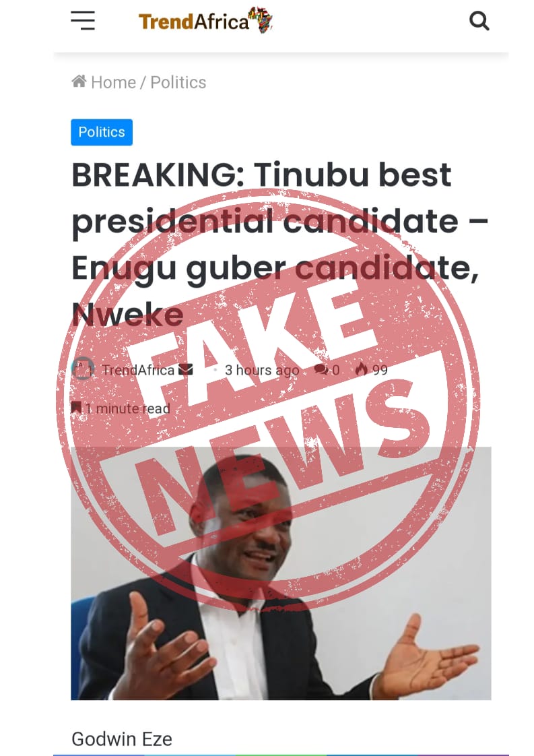Open the TrendAfrica logo text homepage link
This screenshot has height=756, width=534.
[194, 22]
